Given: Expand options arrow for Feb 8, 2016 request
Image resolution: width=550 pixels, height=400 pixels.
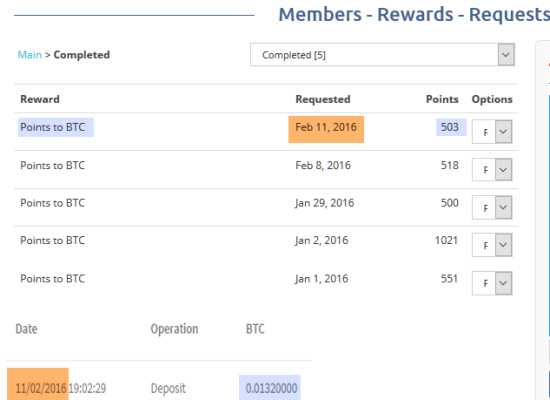Looking at the screenshot, I should click(503, 170).
